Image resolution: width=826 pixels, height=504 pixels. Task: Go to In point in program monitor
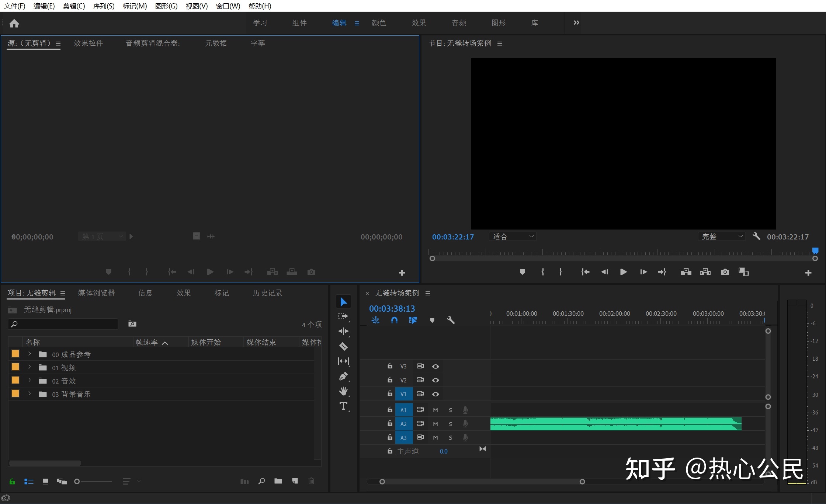(585, 272)
